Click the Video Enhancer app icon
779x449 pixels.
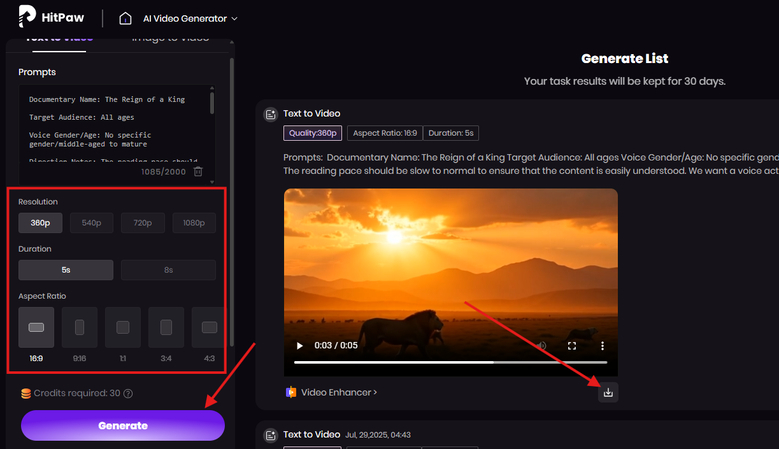(x=291, y=392)
